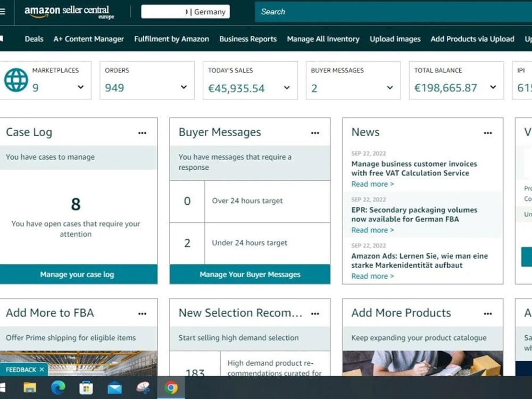
Task: Open Upload images page
Action: pyautogui.click(x=395, y=39)
